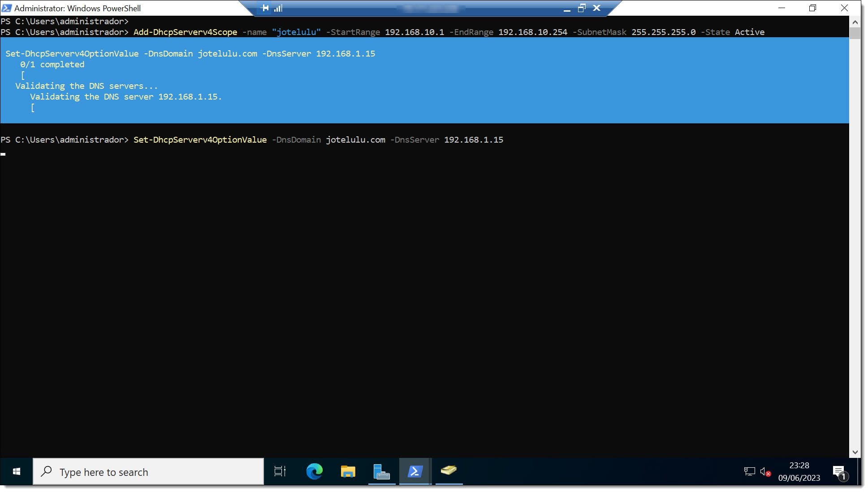Switch to PowerShell taskbar icon
Viewport: 868px width, 492px height.
click(x=415, y=471)
